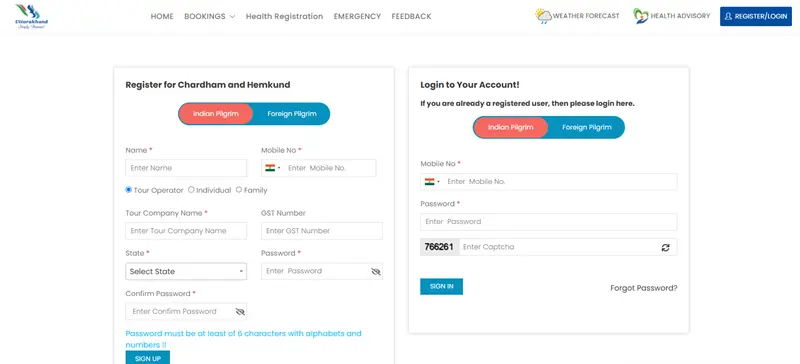Screen dimensions: 800x364
Task: Open the Select State dropdown
Action: 186,272
